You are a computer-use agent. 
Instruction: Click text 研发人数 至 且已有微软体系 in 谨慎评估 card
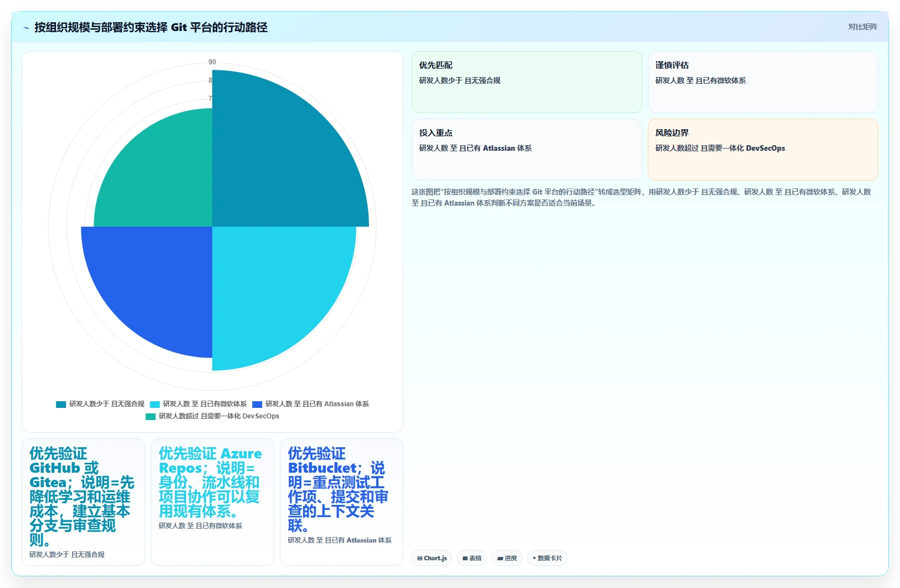[x=700, y=80]
